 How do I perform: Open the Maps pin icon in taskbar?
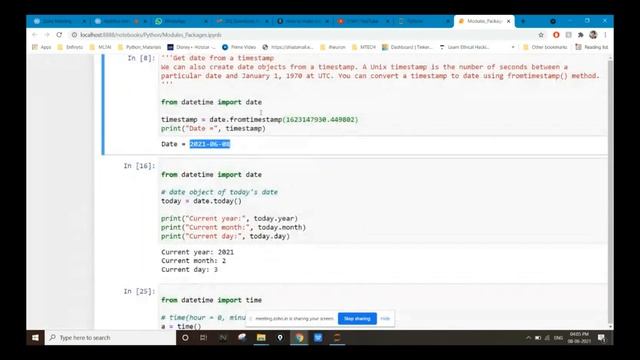(x=280, y=338)
